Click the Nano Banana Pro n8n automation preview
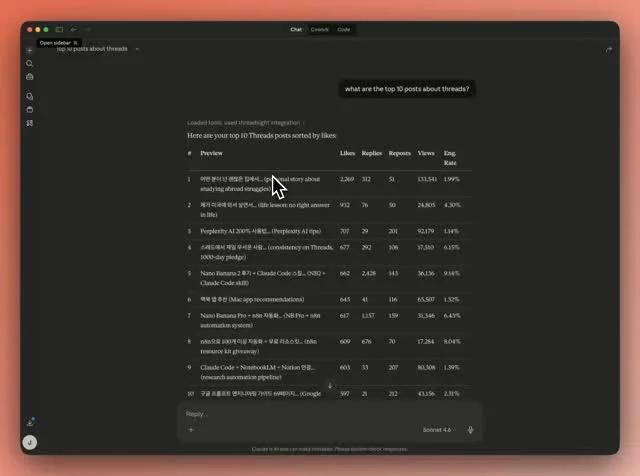Screen dimensions: 640x476 point(260,320)
